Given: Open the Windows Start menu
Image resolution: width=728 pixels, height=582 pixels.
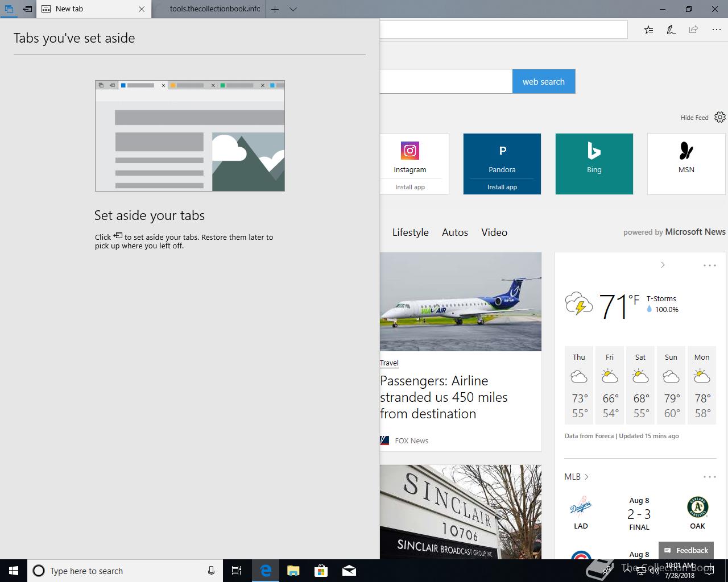Looking at the screenshot, I should coord(14,571).
